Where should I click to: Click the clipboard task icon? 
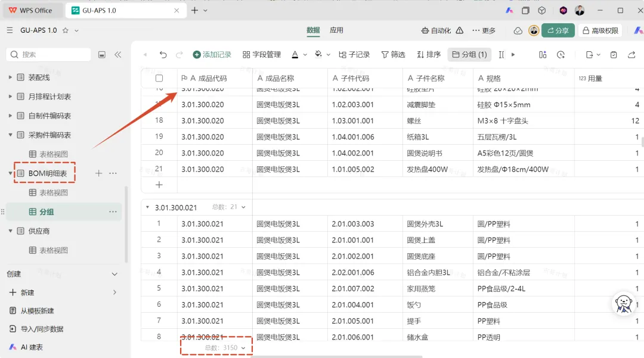point(614,55)
